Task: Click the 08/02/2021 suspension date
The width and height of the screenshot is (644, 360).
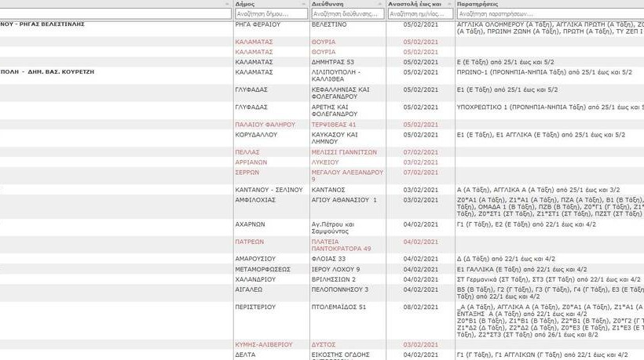Action: (420, 307)
